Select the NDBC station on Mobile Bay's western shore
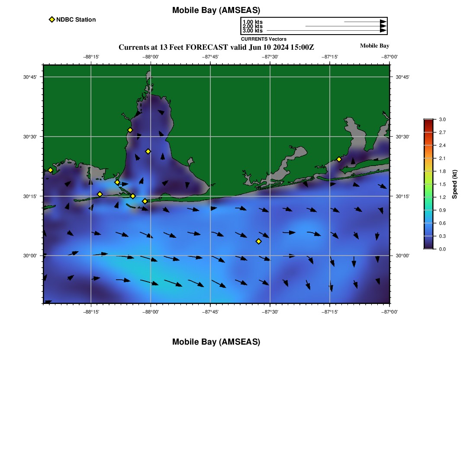The height and width of the screenshot is (454, 476). [x=130, y=130]
